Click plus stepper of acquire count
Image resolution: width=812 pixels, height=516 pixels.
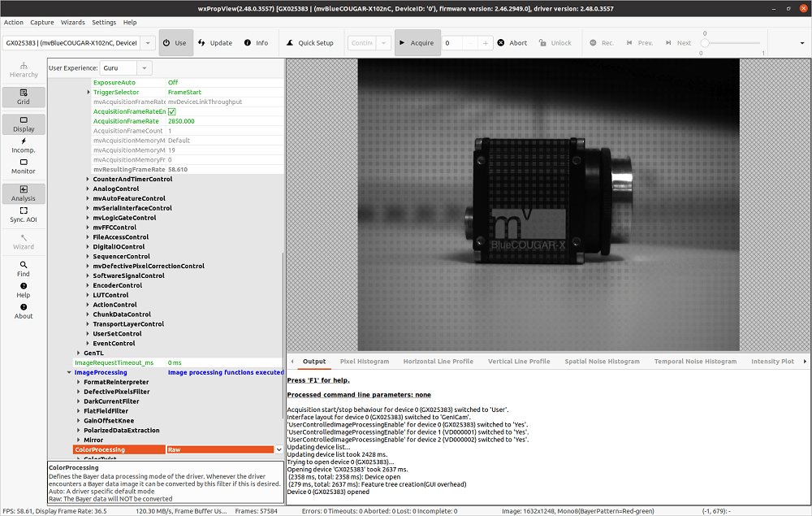486,43
